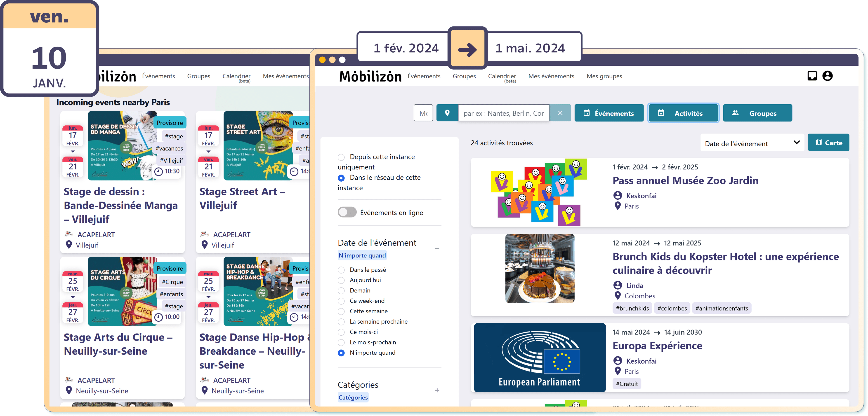Click the location search input field
The image size is (868, 416).
(x=503, y=113)
